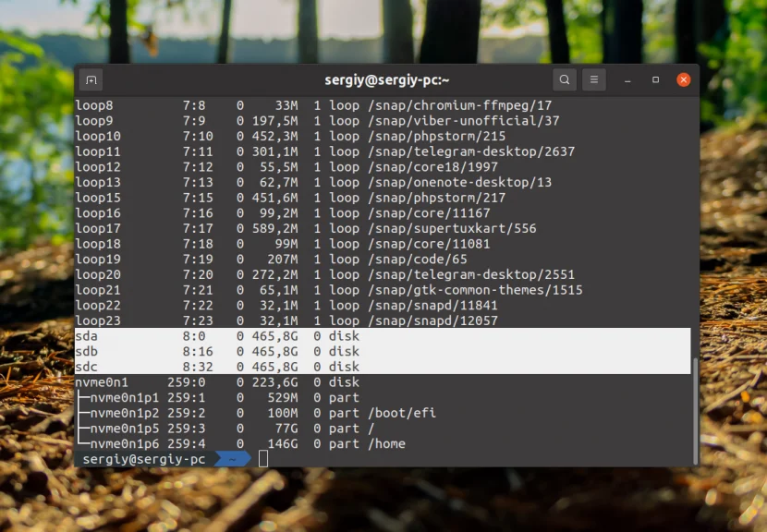Screen dimensions: 767x532
Task: Minimize the terminal window
Action: click(627, 80)
